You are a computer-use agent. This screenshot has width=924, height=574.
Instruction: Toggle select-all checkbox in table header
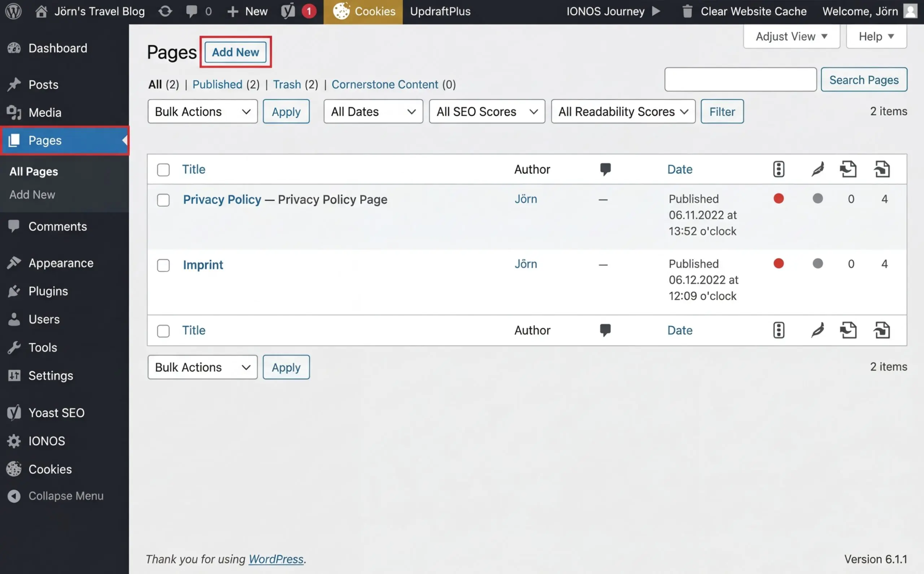click(x=164, y=170)
